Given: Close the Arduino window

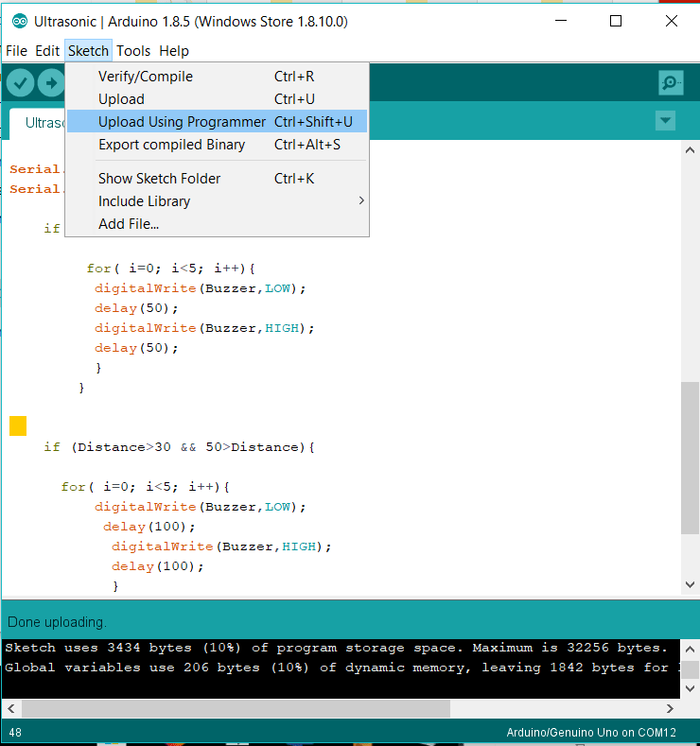Looking at the screenshot, I should point(672,21).
